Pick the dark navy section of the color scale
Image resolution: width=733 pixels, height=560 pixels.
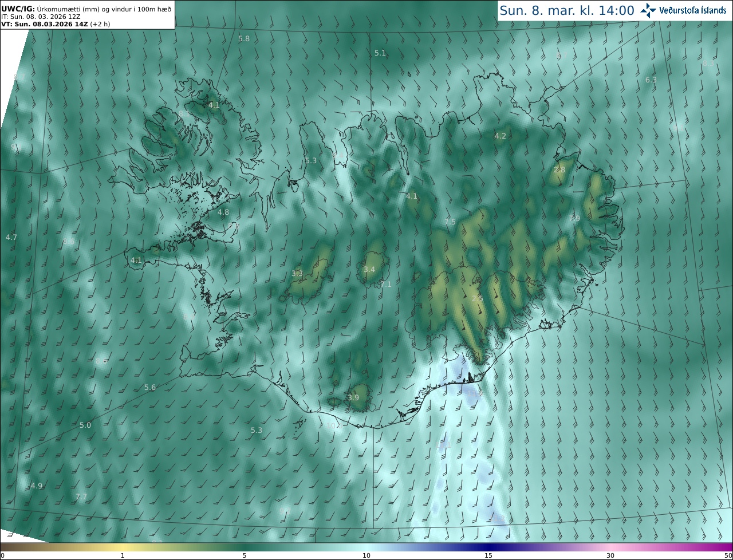coord(488,547)
